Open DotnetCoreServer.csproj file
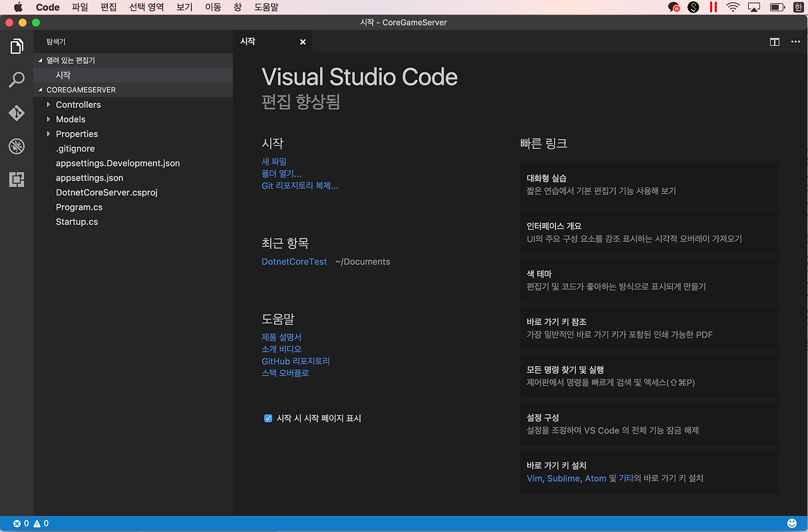 pos(133,192)
